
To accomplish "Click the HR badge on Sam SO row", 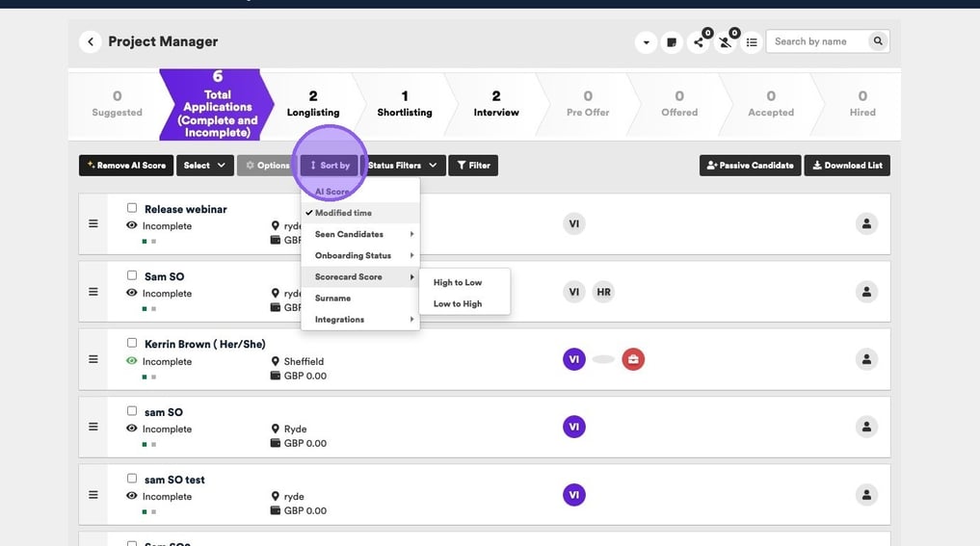I will click(x=603, y=292).
